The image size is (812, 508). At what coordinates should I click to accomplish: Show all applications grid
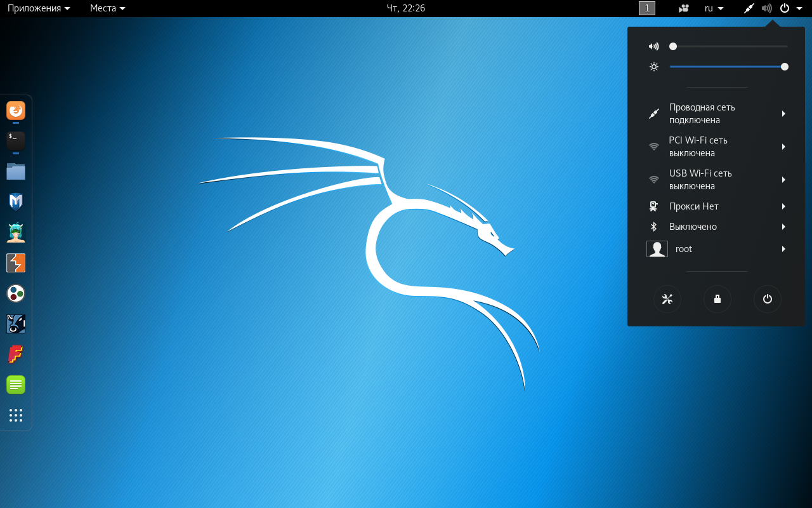(16, 415)
